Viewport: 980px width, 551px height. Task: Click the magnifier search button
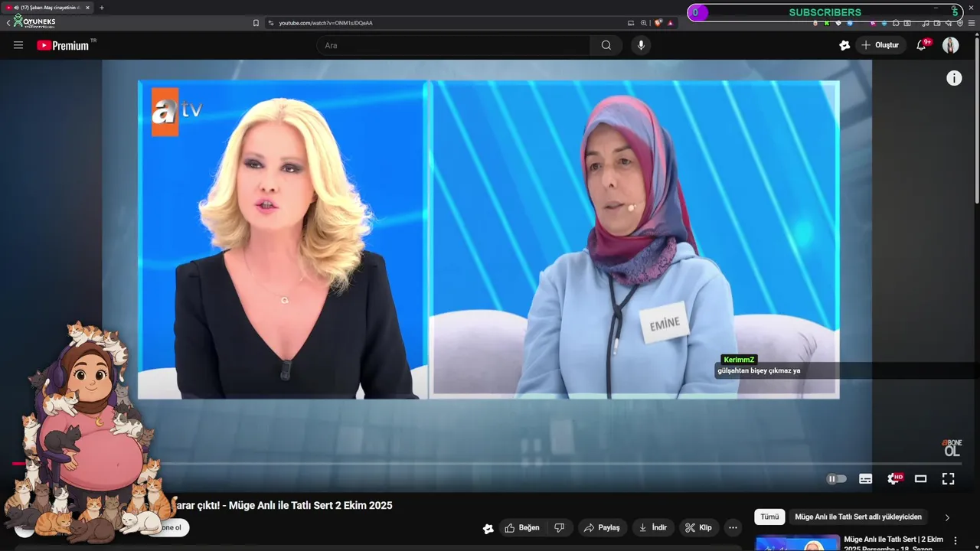point(606,45)
